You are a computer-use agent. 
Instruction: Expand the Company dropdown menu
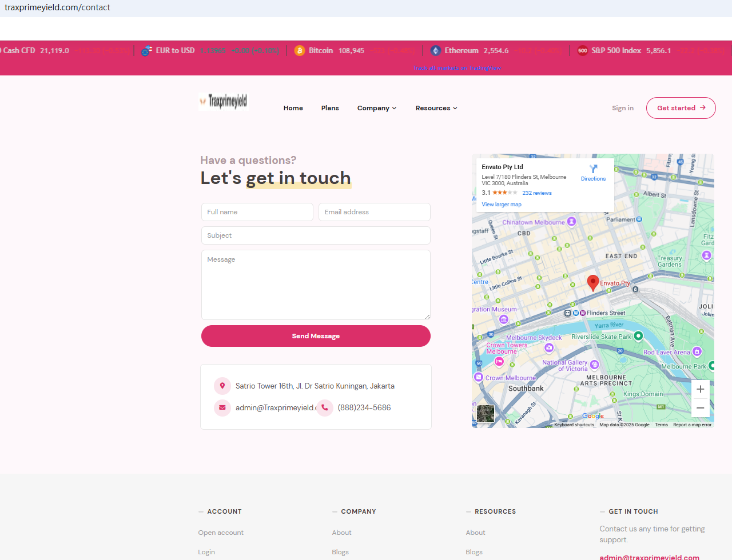pyautogui.click(x=376, y=108)
